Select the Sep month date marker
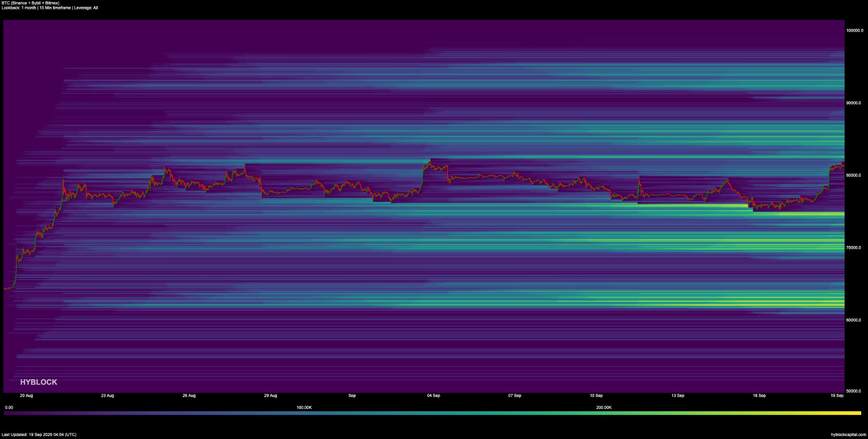Image resolution: width=868 pixels, height=439 pixels. coord(352,396)
